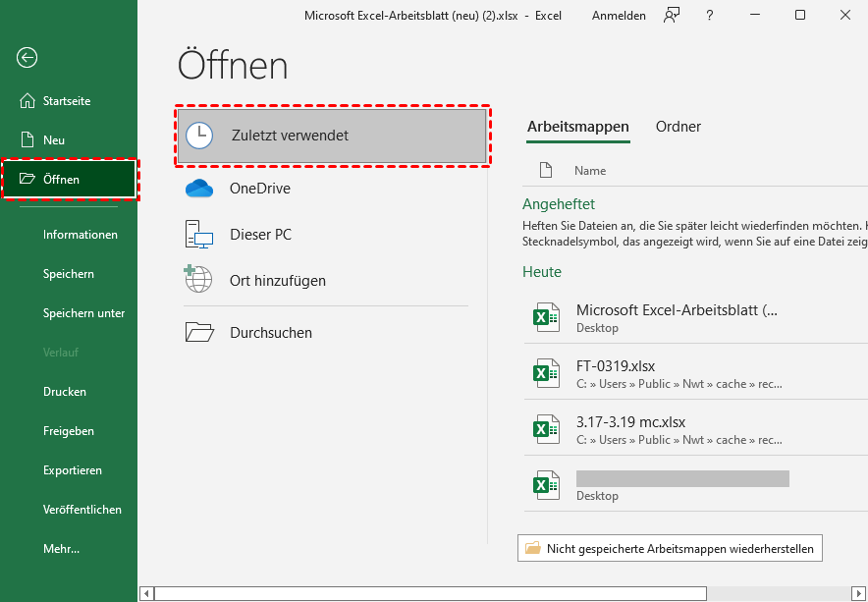Screen dimensions: 868x602
Task: Expand the Mehr... sidebar option
Action: 61,549
